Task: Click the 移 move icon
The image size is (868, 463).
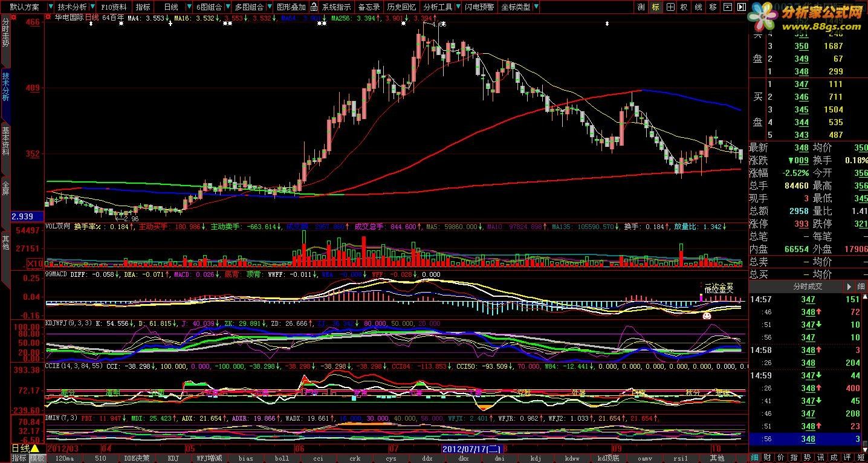Action: click(713, 7)
